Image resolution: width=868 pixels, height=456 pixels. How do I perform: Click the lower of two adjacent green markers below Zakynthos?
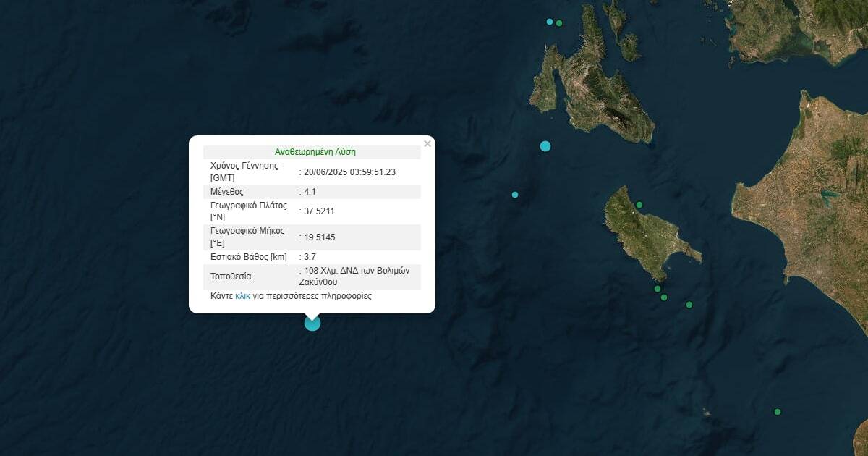pyautogui.click(x=664, y=297)
